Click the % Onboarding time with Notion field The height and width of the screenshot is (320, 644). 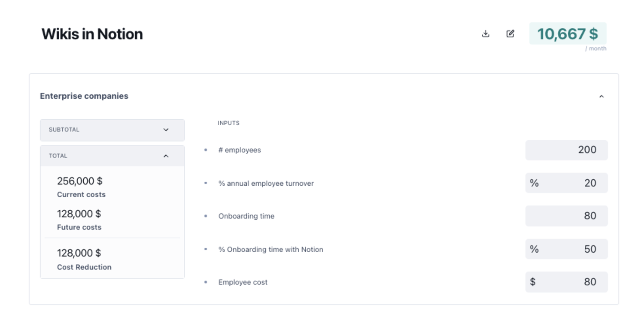pyautogui.click(x=566, y=249)
